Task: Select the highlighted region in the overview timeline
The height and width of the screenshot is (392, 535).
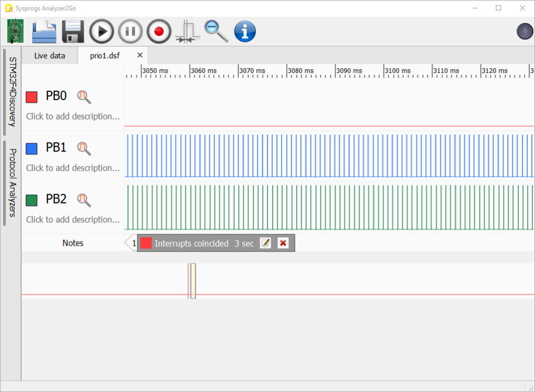Action: pos(192,280)
